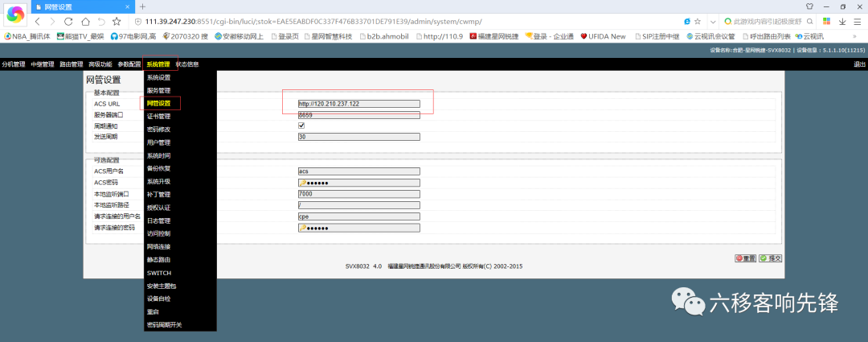Select 用户管理 in the dropdown menu
This screenshot has height=342, width=868.
(x=158, y=142)
